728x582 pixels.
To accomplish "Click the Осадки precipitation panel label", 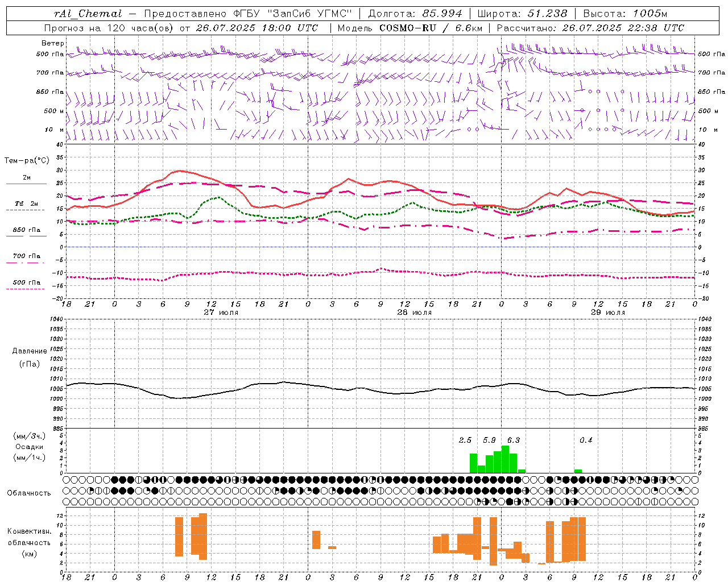I will [30, 447].
